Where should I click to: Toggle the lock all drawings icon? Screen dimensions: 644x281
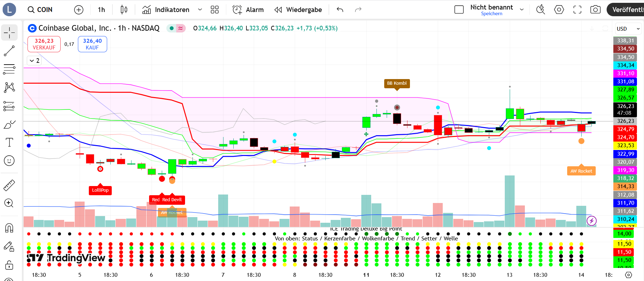pyautogui.click(x=9, y=265)
